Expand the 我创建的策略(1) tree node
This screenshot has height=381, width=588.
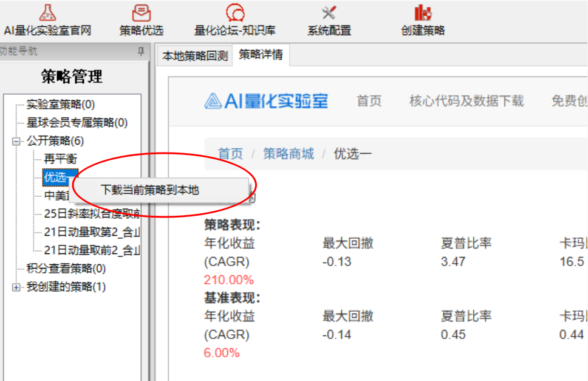pyautogui.click(x=16, y=287)
